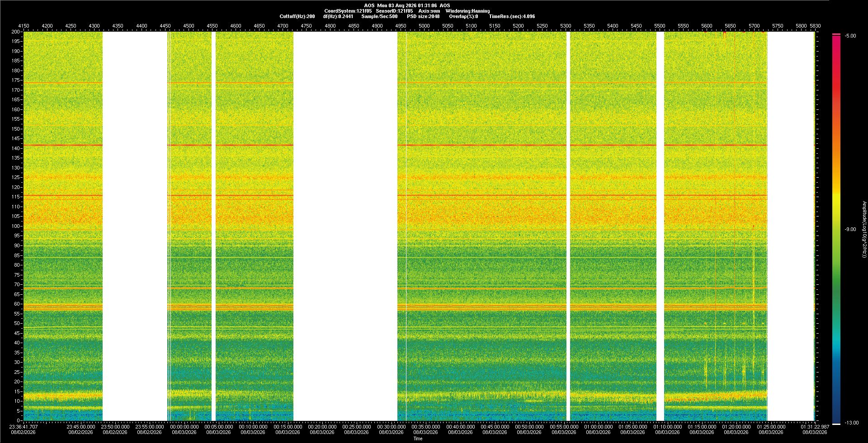Click the TimeRes.(sec):4.096 label
This screenshot has height=443, width=868.
(x=512, y=16)
